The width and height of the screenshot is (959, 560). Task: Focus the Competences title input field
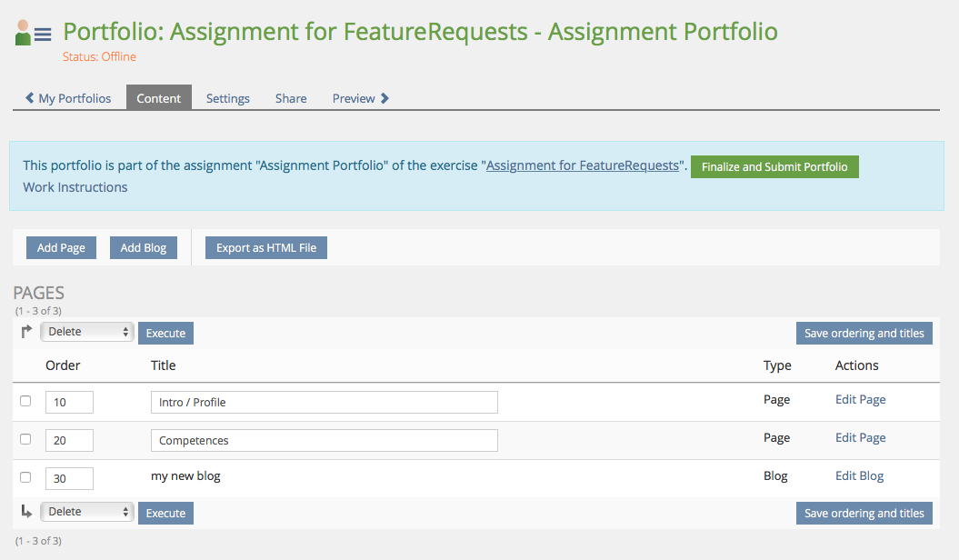pyautogui.click(x=324, y=440)
